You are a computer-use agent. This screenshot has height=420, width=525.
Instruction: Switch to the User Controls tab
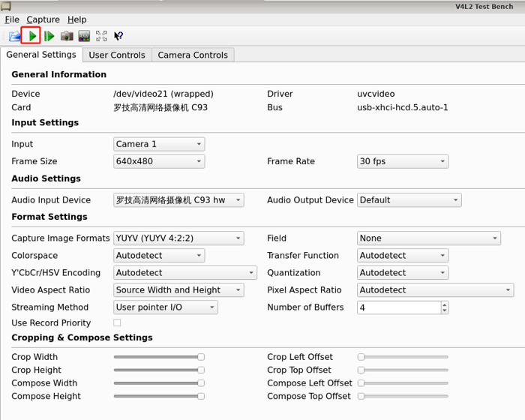coord(117,55)
